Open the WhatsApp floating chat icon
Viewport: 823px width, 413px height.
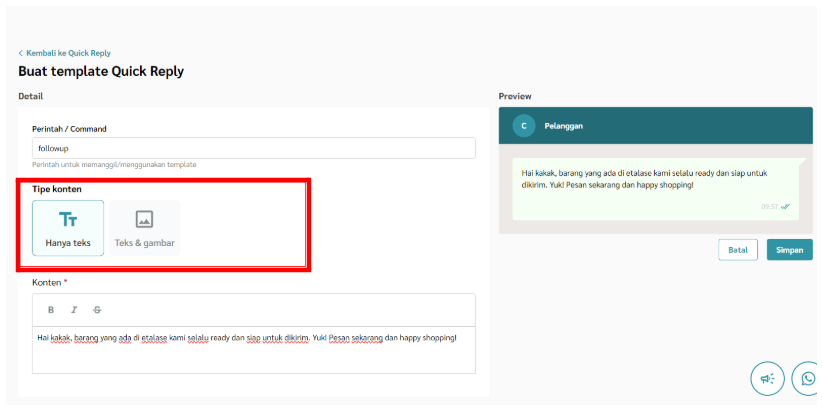[x=808, y=379]
